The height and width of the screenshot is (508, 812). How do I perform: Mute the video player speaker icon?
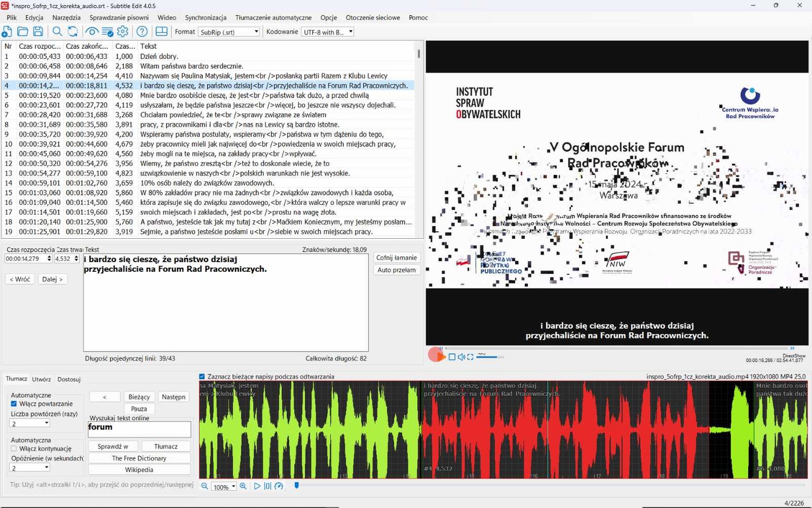pyautogui.click(x=461, y=357)
